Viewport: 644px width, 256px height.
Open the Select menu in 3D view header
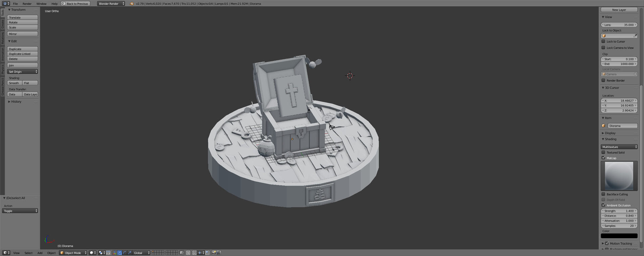[29, 253]
